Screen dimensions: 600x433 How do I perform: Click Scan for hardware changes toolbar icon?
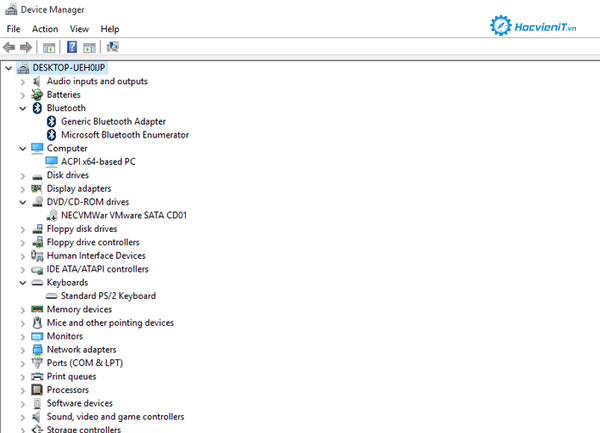tap(112, 47)
